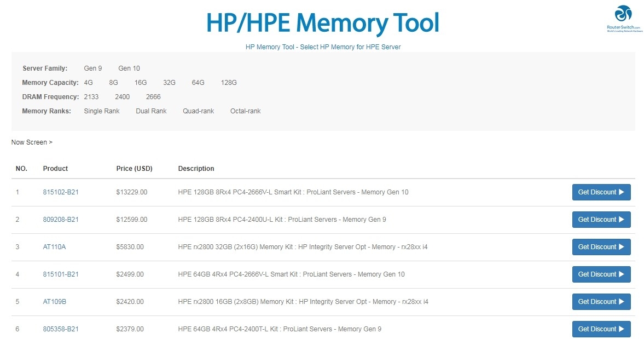Get Discount for 809208-B21
This screenshot has width=644, height=339.
601,220
